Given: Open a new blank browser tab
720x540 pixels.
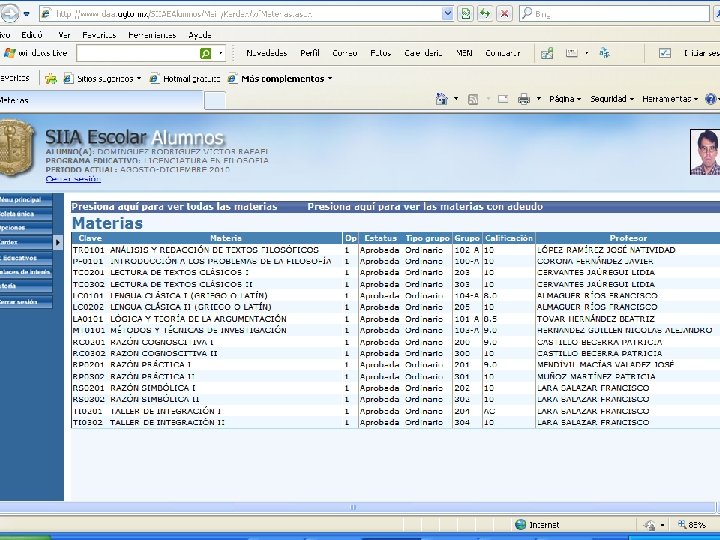Looking at the screenshot, I should [215, 101].
